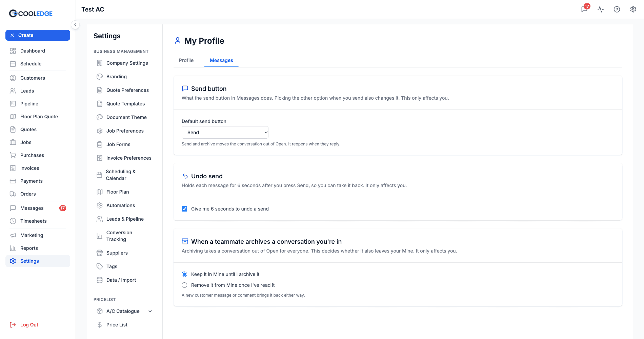
Task: Click the activity pulse icon in header
Action: [601, 9]
